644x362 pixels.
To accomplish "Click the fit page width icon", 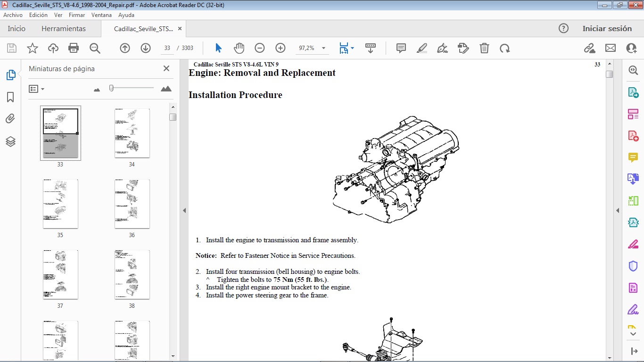I will (x=344, y=48).
